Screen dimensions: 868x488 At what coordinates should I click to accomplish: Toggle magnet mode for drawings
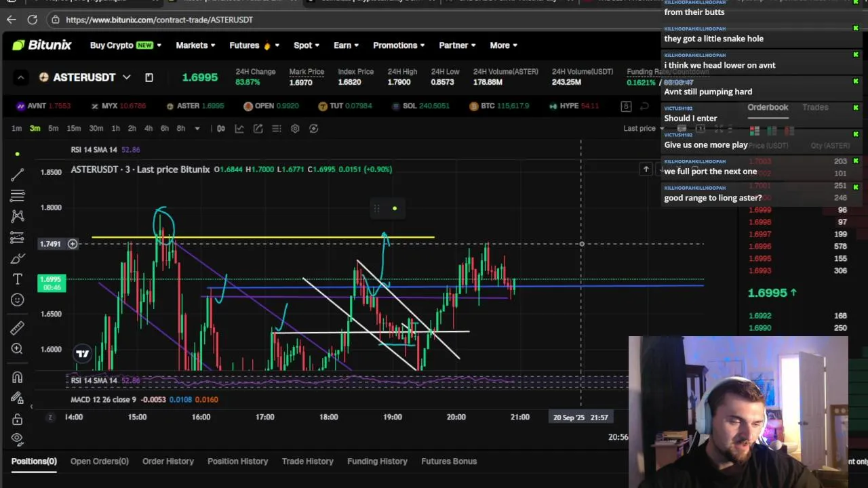click(18, 378)
